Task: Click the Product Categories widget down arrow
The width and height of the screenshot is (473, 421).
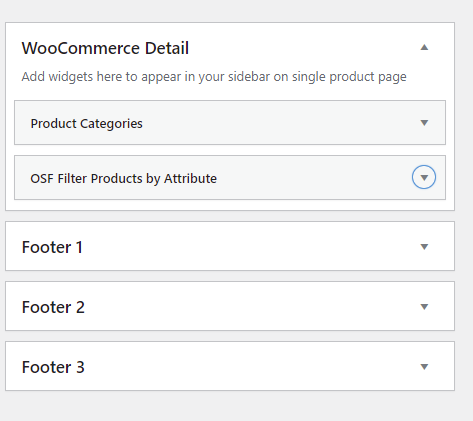Action: (424, 123)
